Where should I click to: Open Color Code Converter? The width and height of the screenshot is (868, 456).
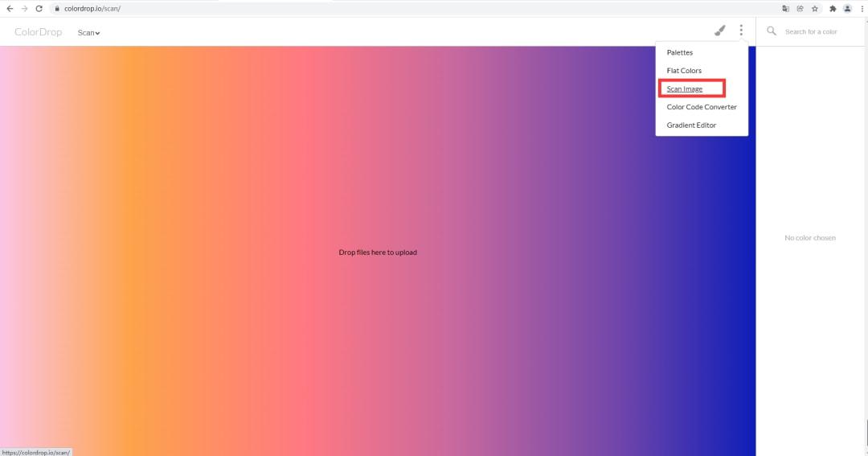coord(702,107)
